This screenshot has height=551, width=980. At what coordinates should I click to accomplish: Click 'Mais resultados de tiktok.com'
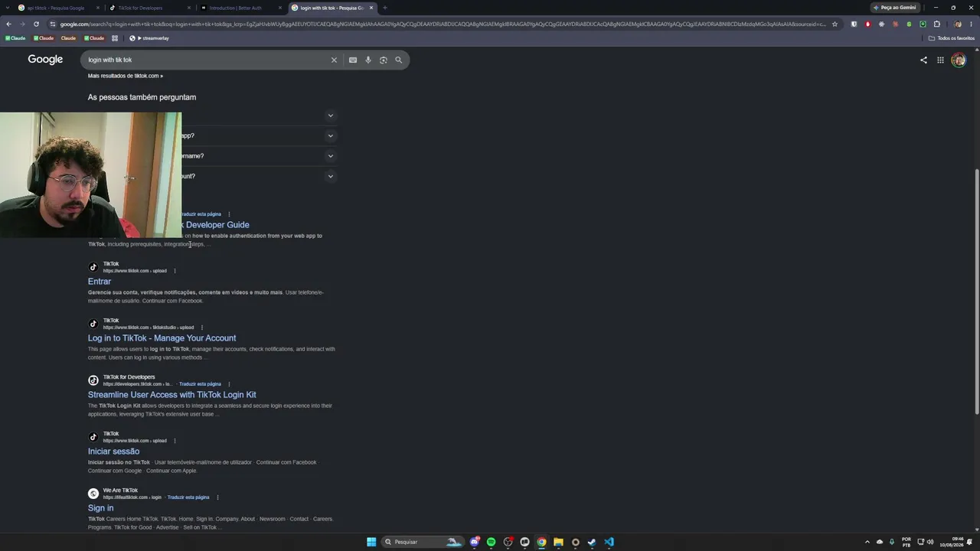coord(126,76)
